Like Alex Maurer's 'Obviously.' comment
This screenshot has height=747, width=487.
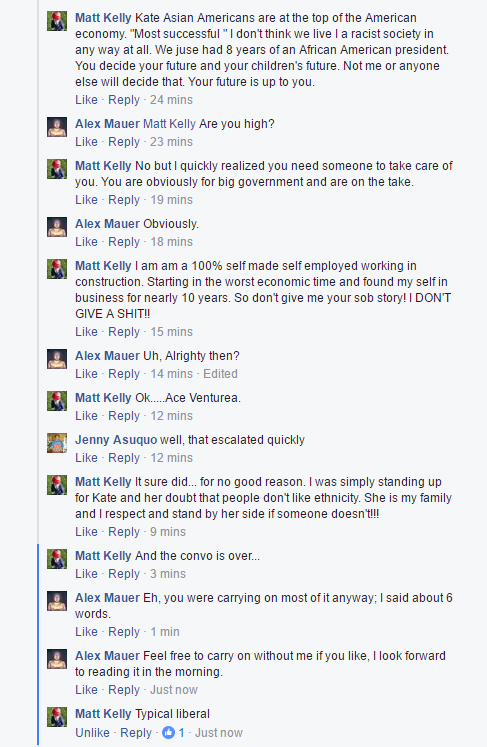pyautogui.click(x=86, y=242)
